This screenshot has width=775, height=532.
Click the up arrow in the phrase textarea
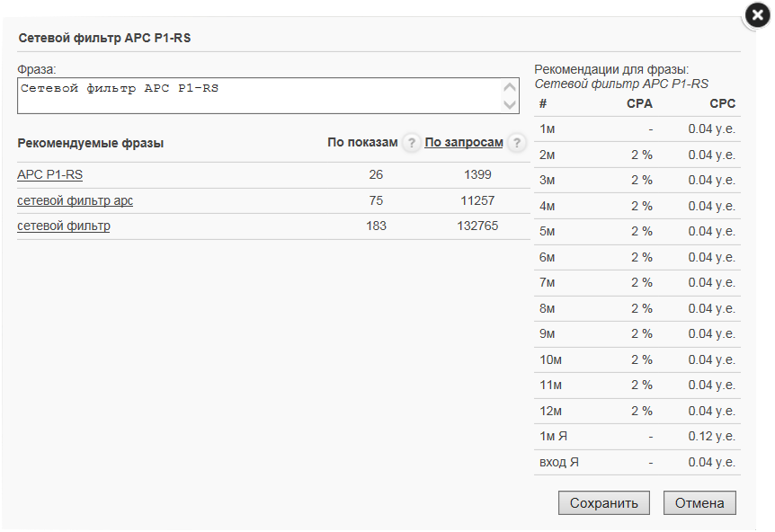pos(510,87)
